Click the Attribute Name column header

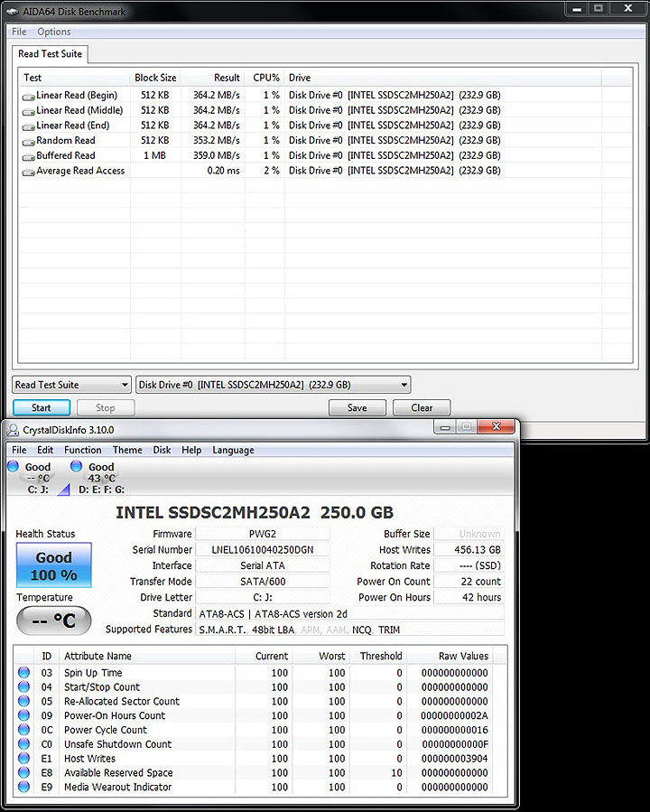(147, 656)
